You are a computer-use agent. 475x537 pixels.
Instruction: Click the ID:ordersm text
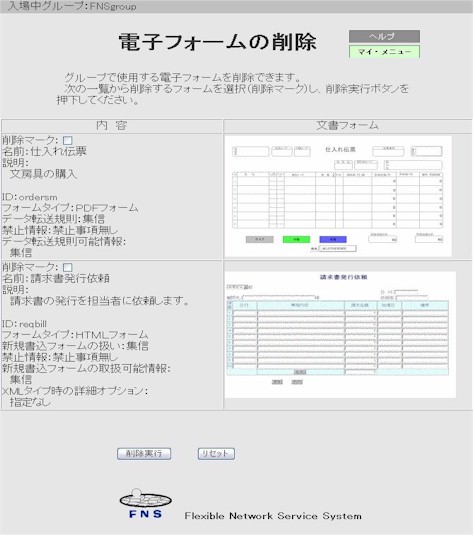pyautogui.click(x=30, y=197)
